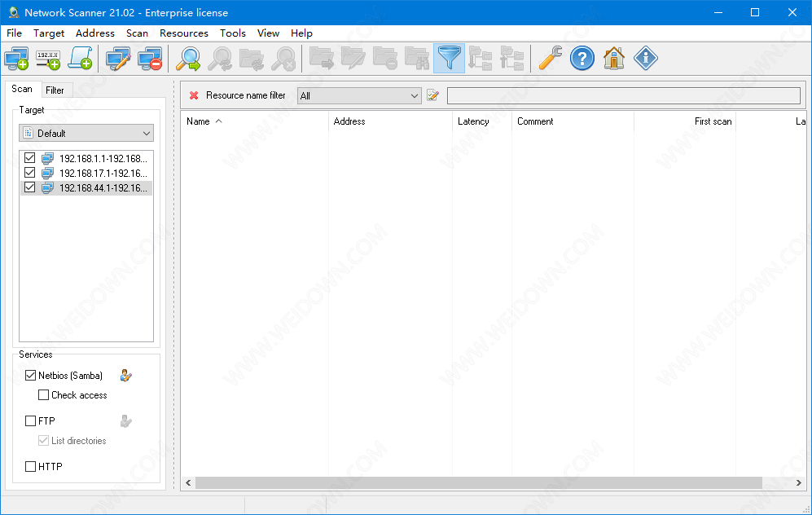Click the grayed FTP credentials user icon

point(126,420)
